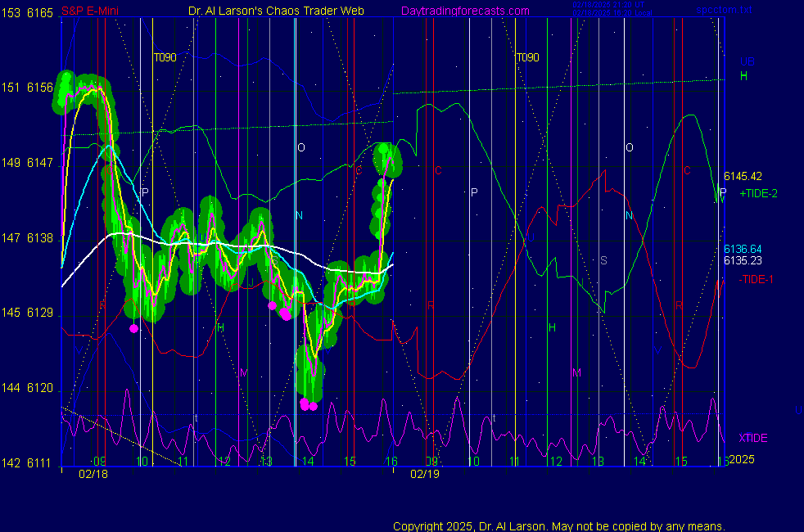Image resolution: width=804 pixels, height=532 pixels.
Task: Click the "153 6165" axis label
Action: click(27, 13)
